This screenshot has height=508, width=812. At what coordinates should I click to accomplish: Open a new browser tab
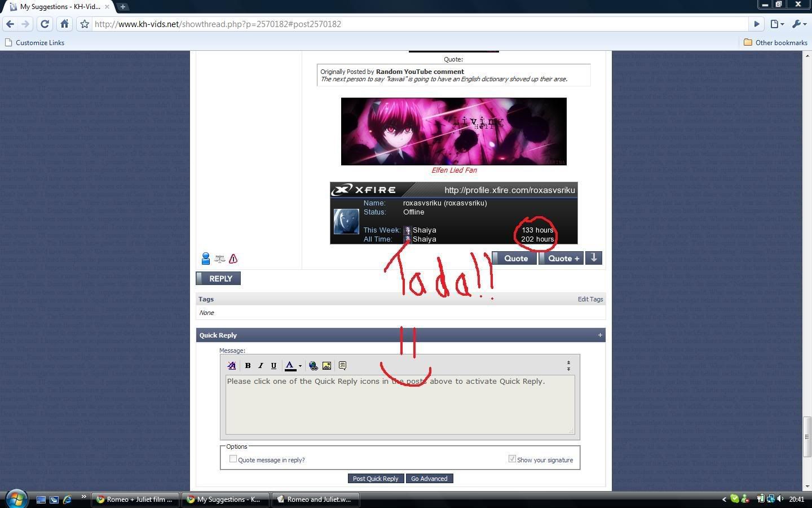[122, 7]
